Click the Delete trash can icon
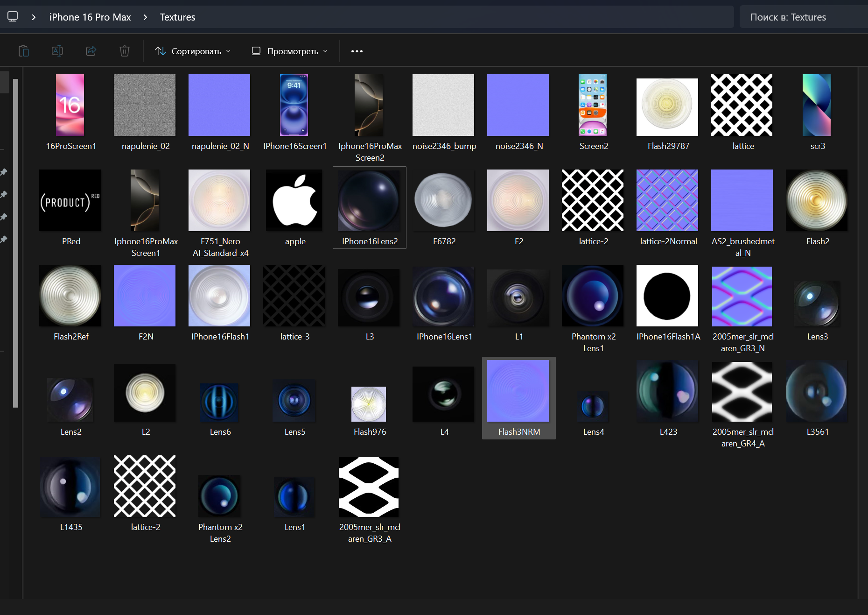 (124, 51)
